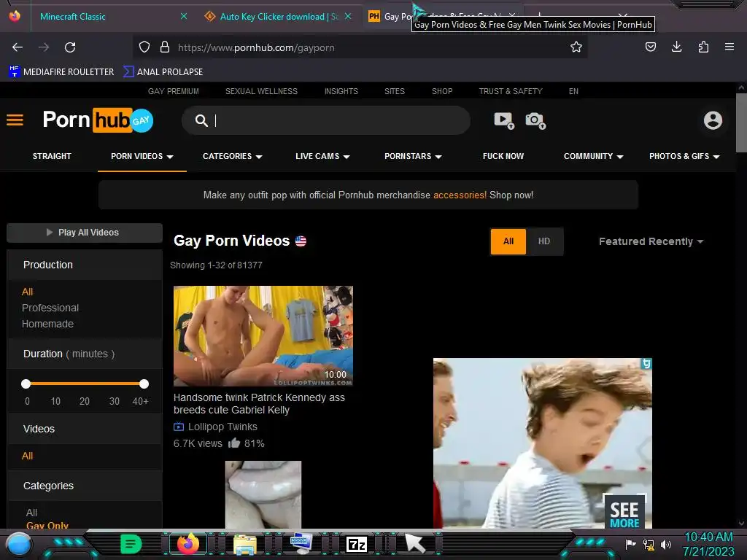Open the green notes app in taskbar
Image resolution: width=747 pixels, height=560 pixels.
[x=131, y=544]
